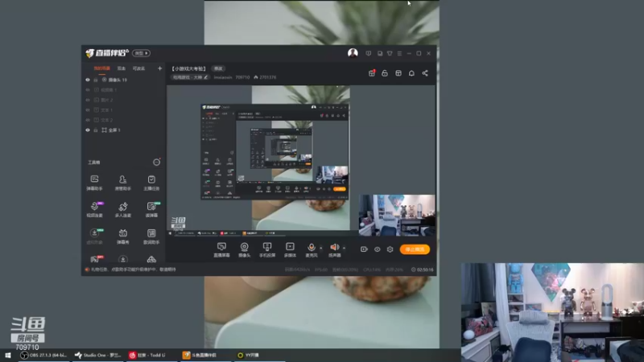
Task: Open the hamburger menu in title bar
Action: point(399,53)
